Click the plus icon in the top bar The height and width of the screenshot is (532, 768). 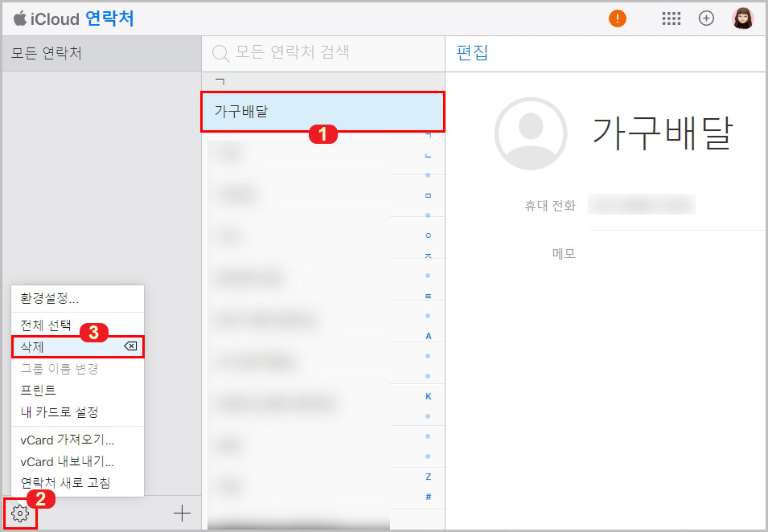point(706,18)
